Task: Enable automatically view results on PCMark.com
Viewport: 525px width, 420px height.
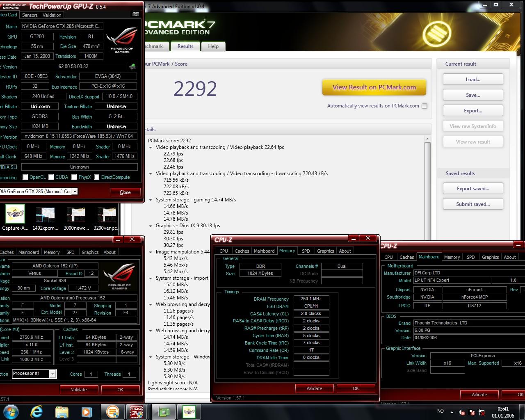Action: coord(425,106)
